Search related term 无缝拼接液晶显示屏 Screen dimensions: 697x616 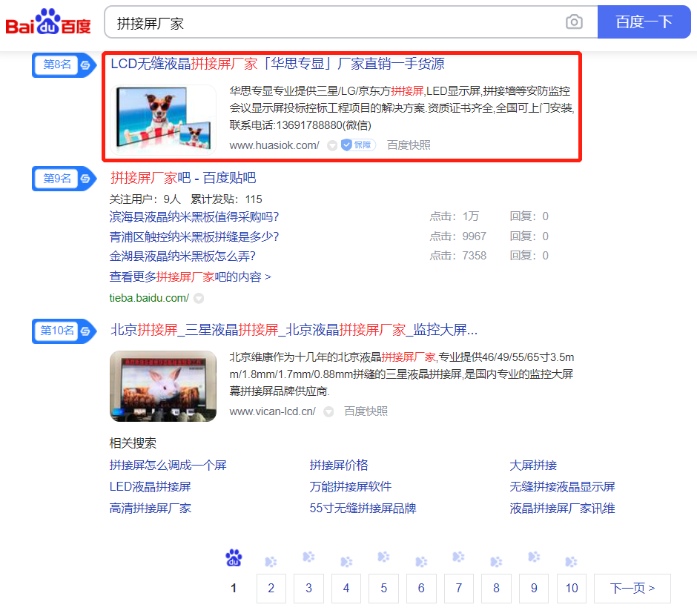coord(562,487)
